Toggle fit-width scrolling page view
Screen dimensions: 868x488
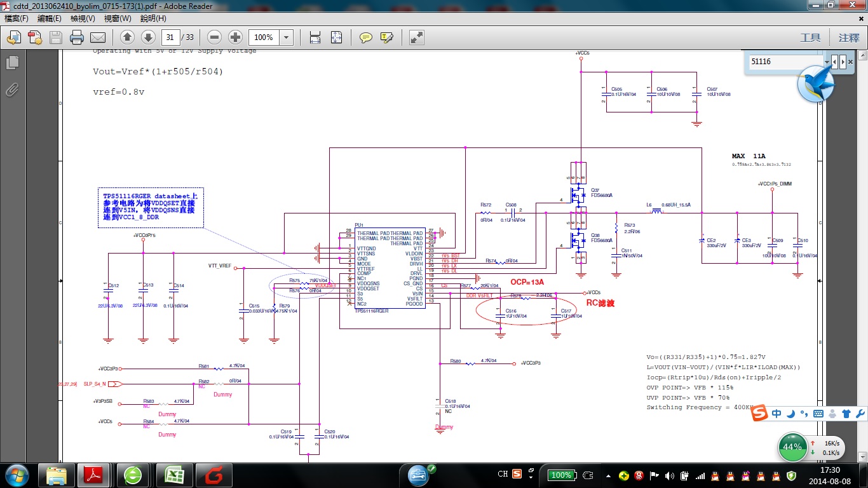pos(315,37)
